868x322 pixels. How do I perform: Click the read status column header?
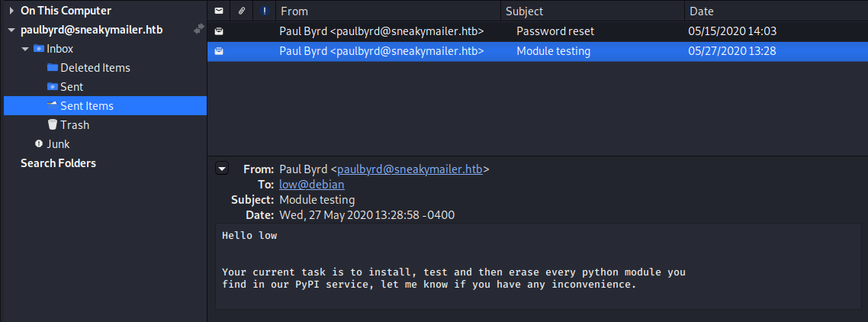pos(219,11)
